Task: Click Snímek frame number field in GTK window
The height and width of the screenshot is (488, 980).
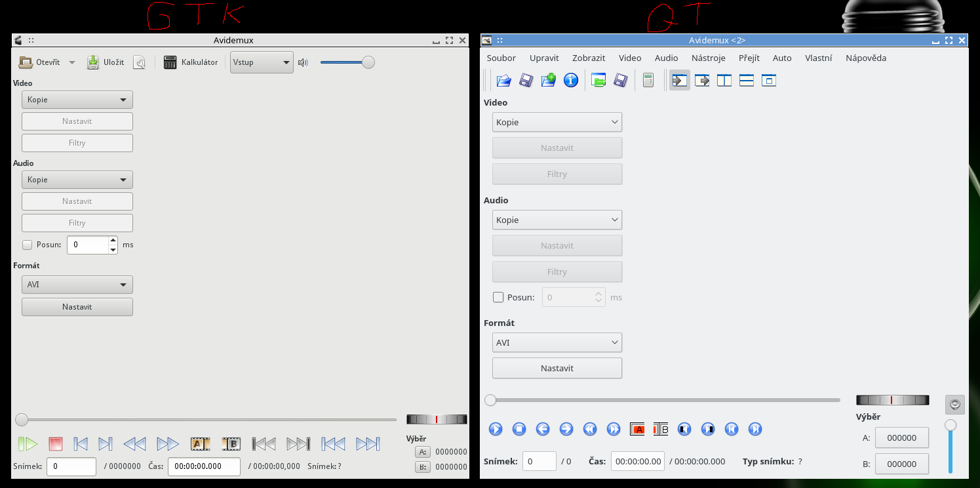Action: click(x=71, y=466)
